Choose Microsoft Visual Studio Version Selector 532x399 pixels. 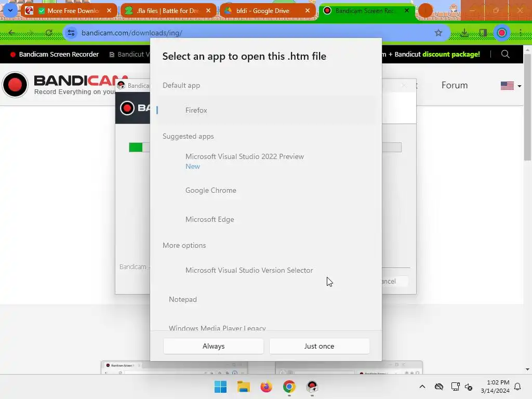pyautogui.click(x=267, y=270)
